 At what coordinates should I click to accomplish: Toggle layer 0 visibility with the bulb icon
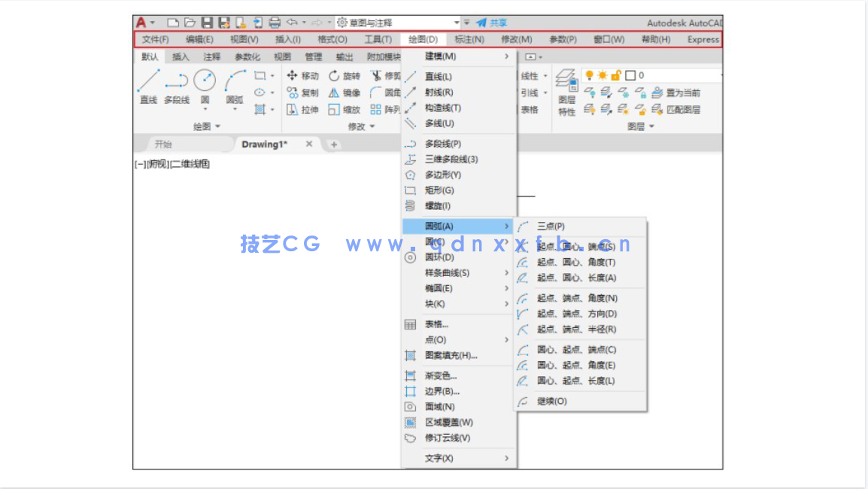click(x=590, y=74)
